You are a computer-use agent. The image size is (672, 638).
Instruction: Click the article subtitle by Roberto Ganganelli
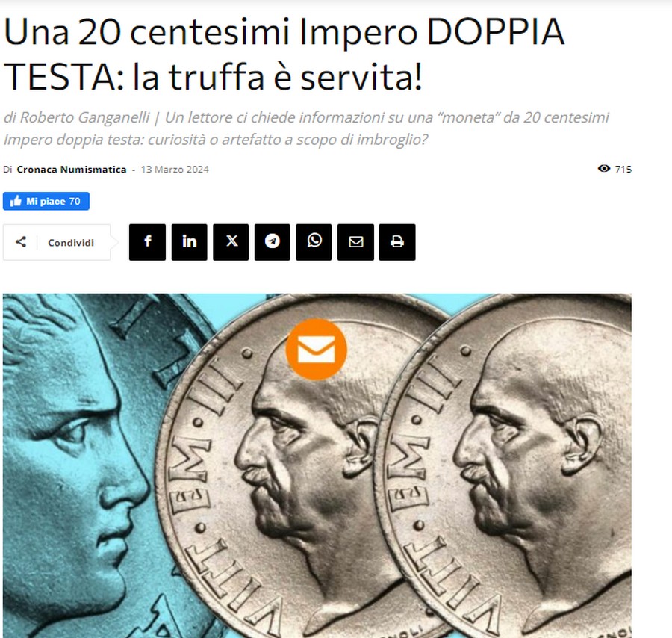pyautogui.click(x=306, y=128)
